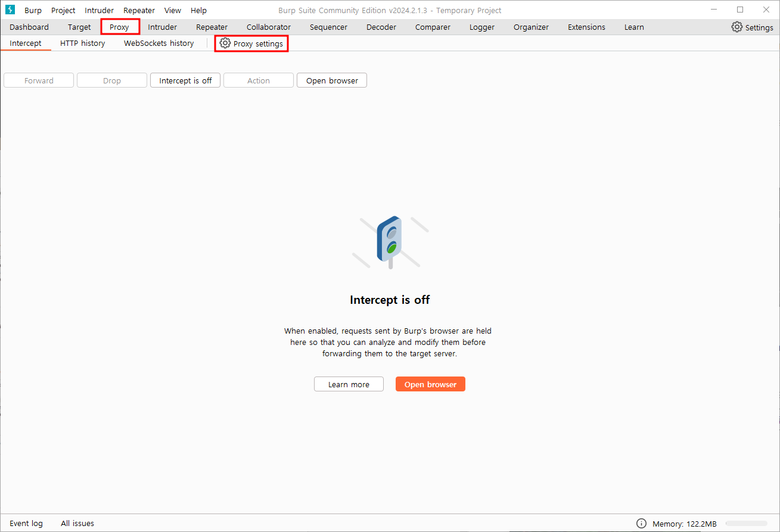780x532 pixels.
Task: Click the orange Open browser button
Action: (x=430, y=384)
